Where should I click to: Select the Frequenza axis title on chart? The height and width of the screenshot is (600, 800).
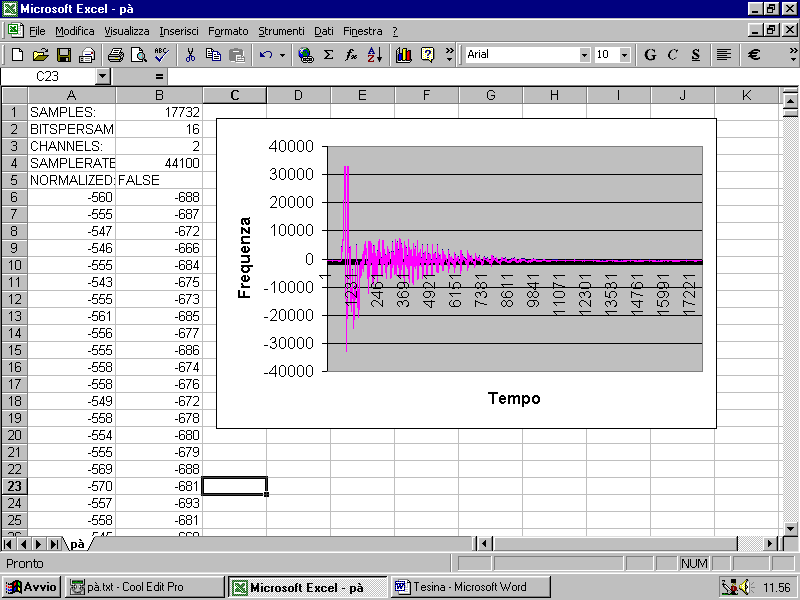tap(244, 258)
